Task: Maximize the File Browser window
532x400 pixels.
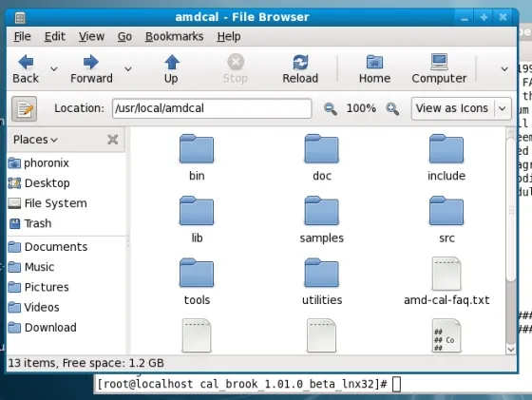Action: click(x=484, y=17)
